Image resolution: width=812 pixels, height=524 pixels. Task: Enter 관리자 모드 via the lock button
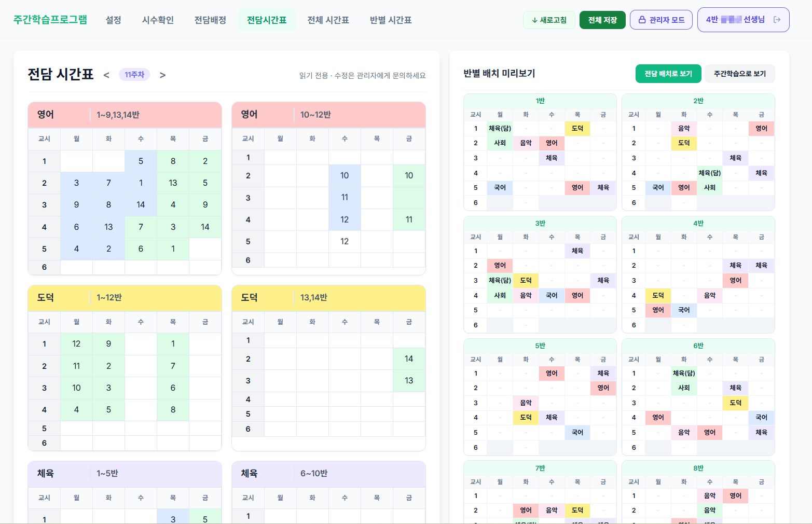661,20
